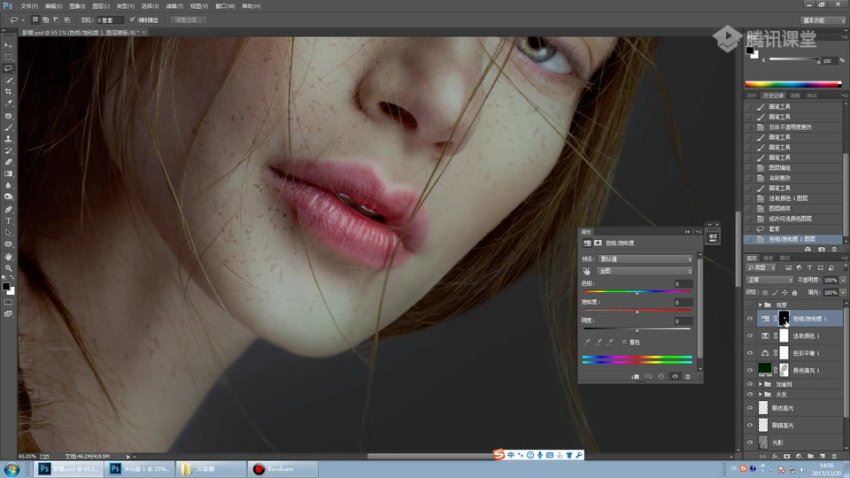Hide the 色相/饱和度 1 layer
The height and width of the screenshot is (478, 850).
point(750,319)
